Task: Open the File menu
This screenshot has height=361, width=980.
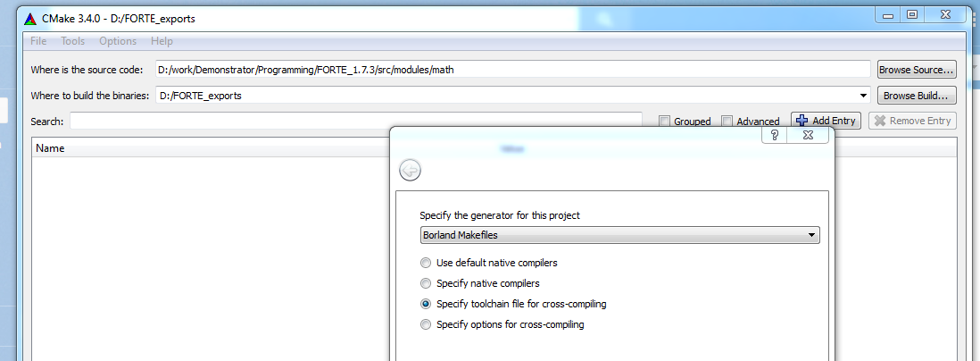Action: [38, 41]
